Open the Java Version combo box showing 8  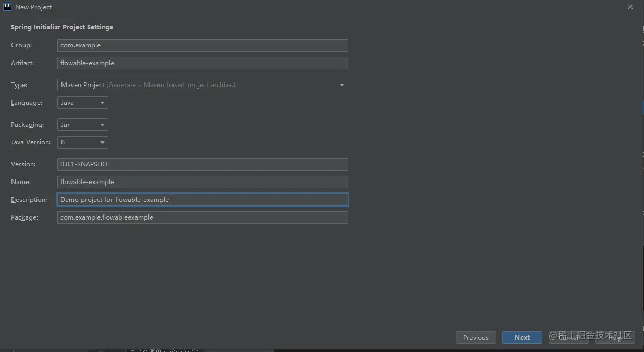[x=78, y=142]
